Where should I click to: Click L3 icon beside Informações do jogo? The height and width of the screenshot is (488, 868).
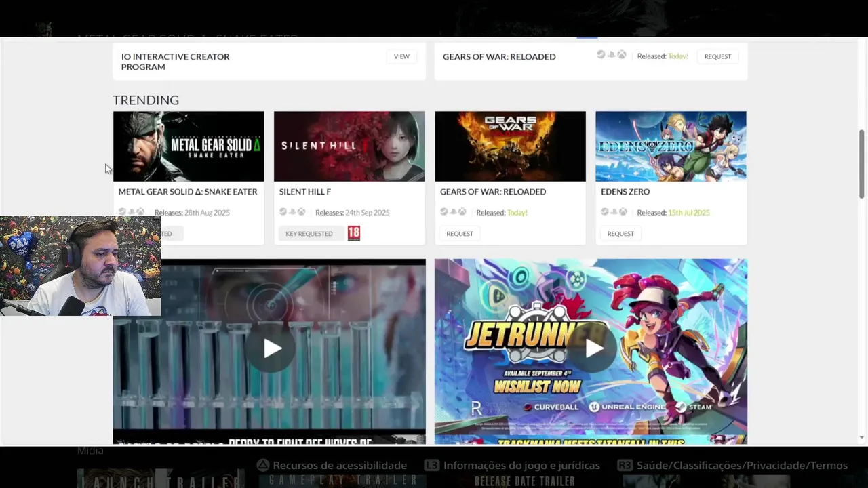point(431,466)
